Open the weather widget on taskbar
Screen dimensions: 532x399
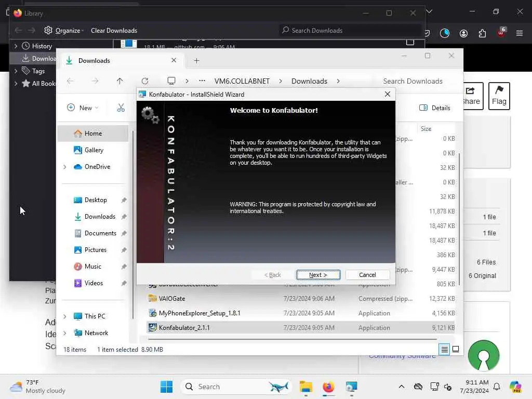pyautogui.click(x=37, y=387)
